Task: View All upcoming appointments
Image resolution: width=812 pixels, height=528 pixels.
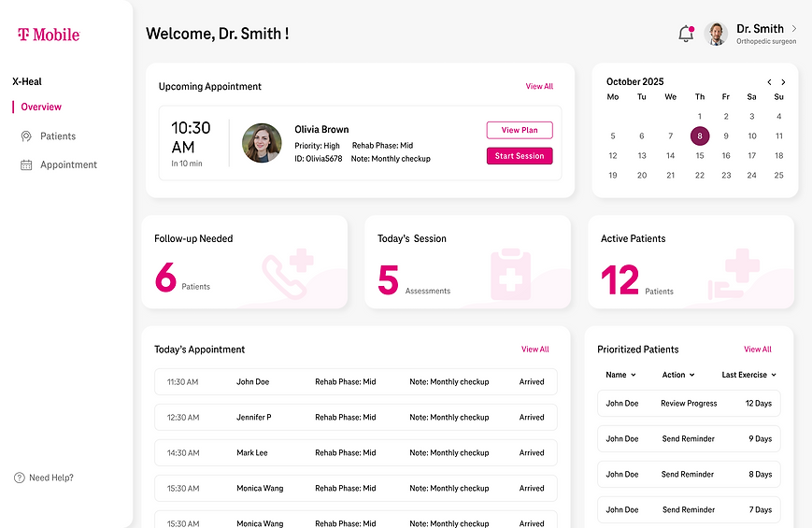Action: (x=539, y=87)
